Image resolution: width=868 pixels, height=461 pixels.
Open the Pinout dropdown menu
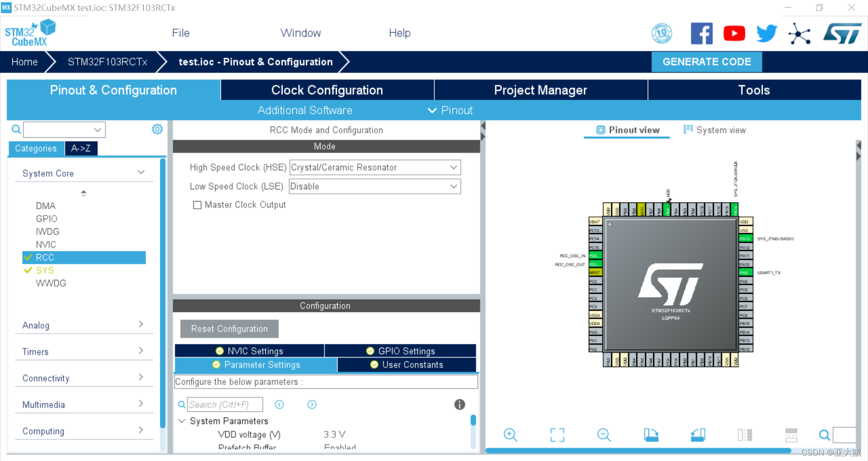[x=450, y=110]
